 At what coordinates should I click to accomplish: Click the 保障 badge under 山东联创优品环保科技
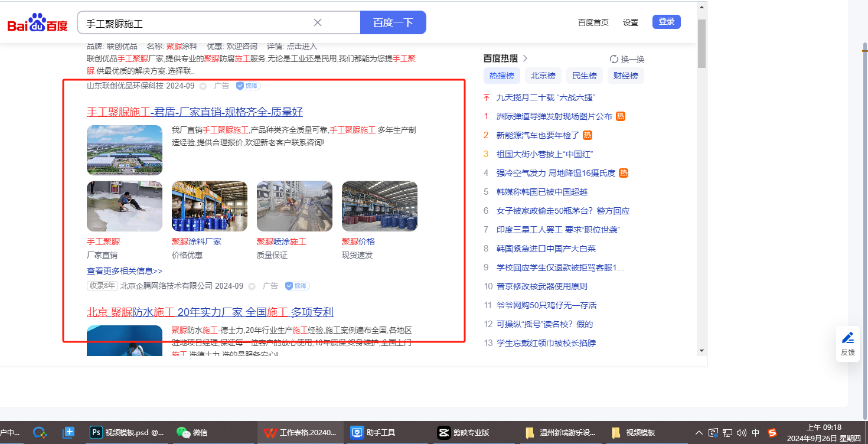point(248,86)
